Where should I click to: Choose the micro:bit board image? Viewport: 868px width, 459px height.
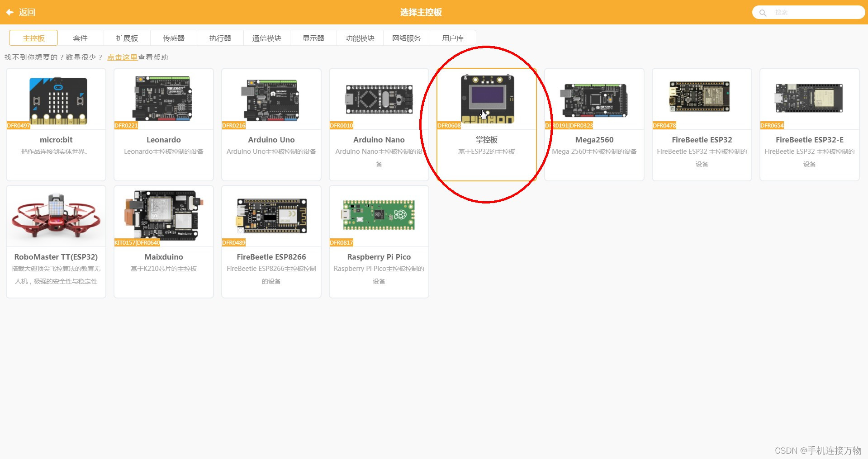[58, 101]
